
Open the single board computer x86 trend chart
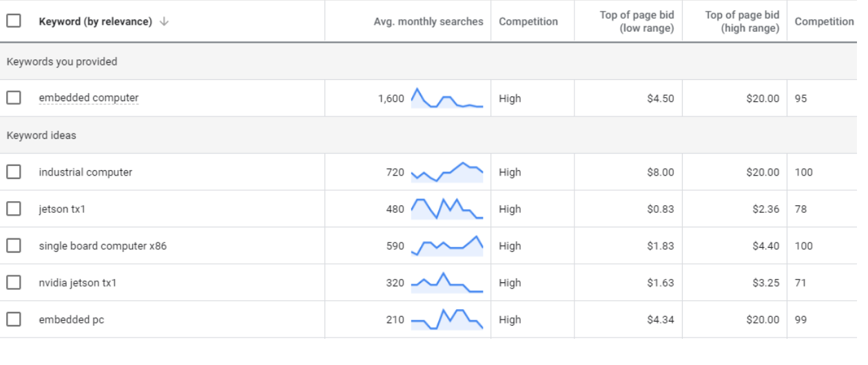pyautogui.click(x=447, y=246)
